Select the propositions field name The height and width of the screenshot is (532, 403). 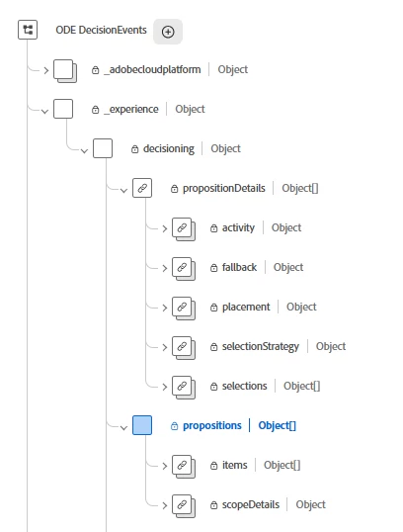212,425
